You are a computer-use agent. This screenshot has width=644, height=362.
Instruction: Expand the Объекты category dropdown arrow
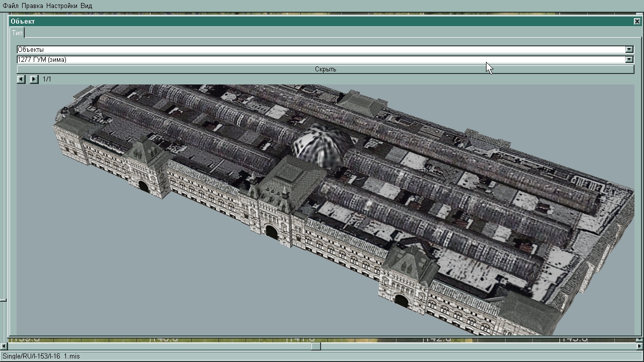click(629, 49)
